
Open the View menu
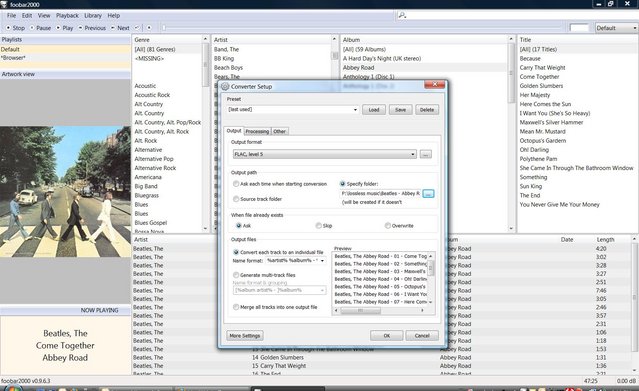click(44, 15)
